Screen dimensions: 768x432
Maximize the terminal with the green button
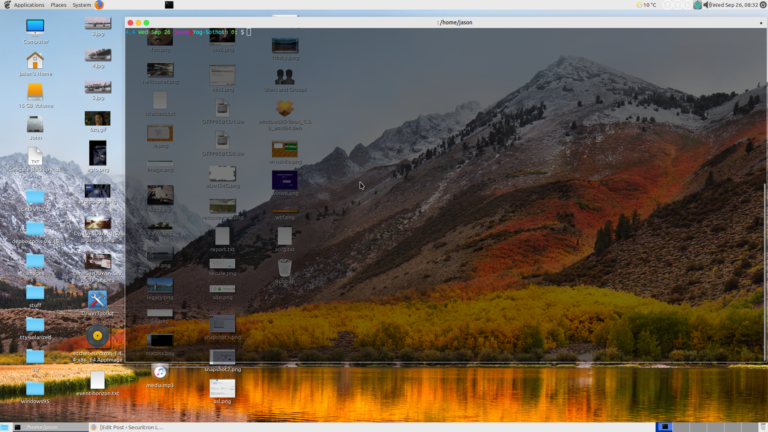[x=146, y=23]
